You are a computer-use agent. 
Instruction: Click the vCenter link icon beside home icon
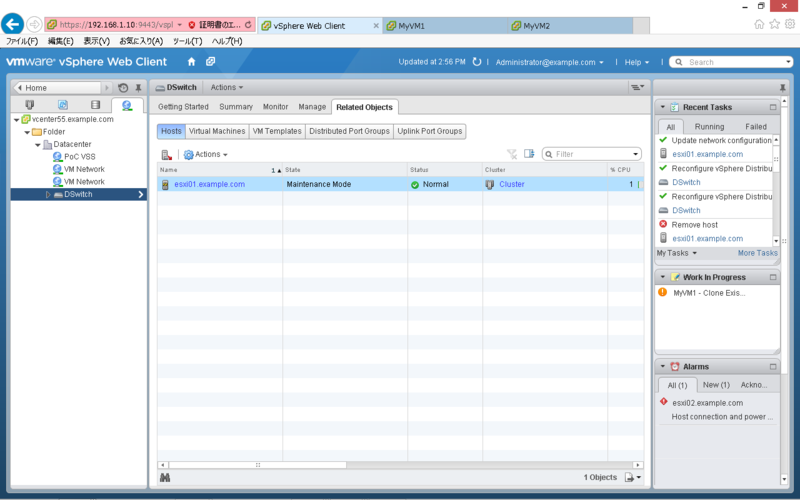point(210,61)
